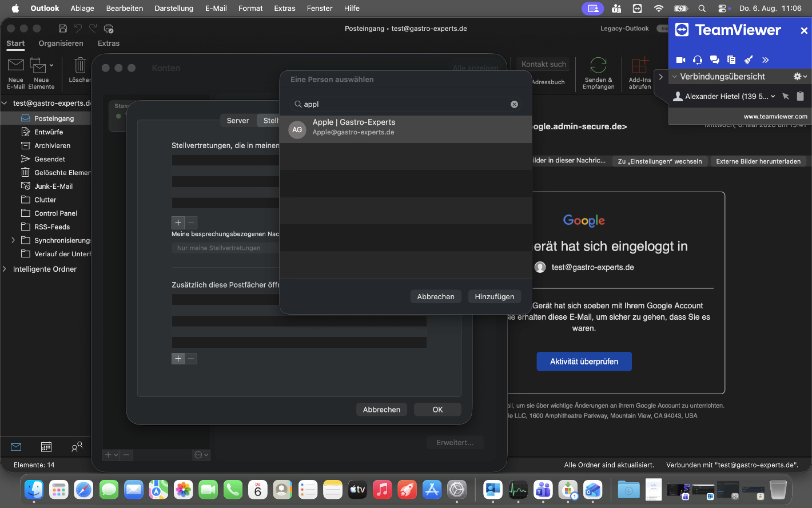This screenshot has height=508, width=812.
Task: Start video in the TeamViewer panel
Action: (680, 60)
